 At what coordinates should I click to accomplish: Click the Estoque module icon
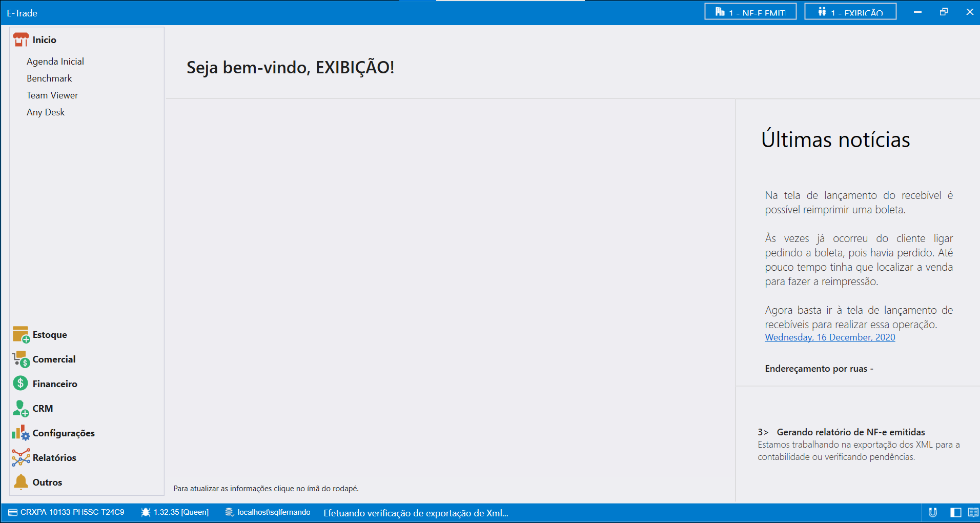[21, 335]
